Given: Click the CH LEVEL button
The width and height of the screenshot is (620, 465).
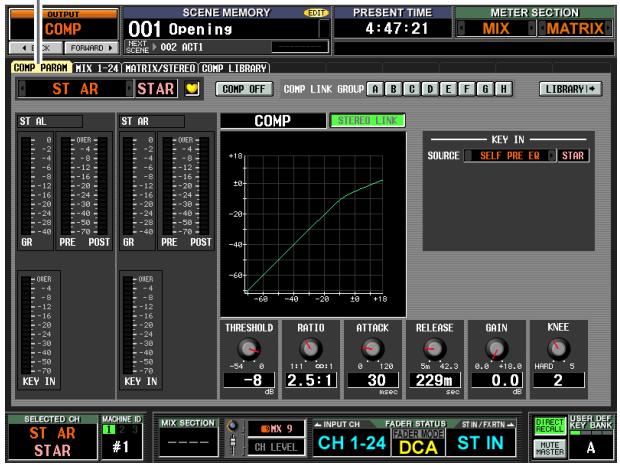Looking at the screenshot, I should pos(276,447).
